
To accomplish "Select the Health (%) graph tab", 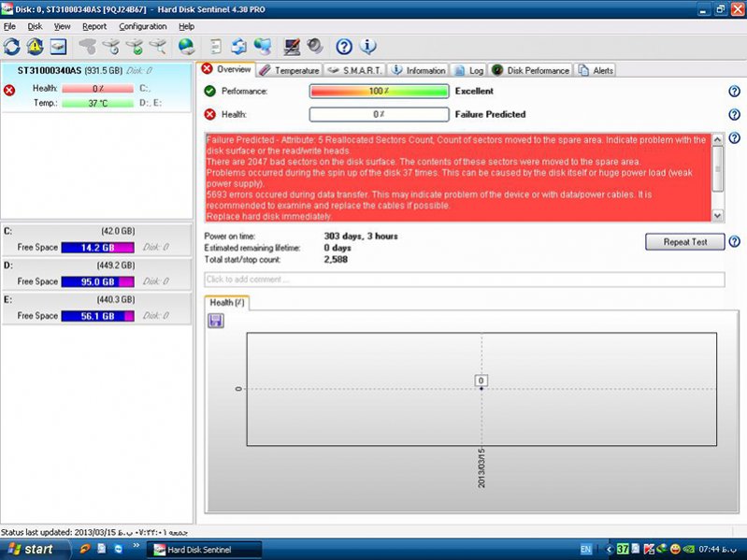I will click(227, 303).
